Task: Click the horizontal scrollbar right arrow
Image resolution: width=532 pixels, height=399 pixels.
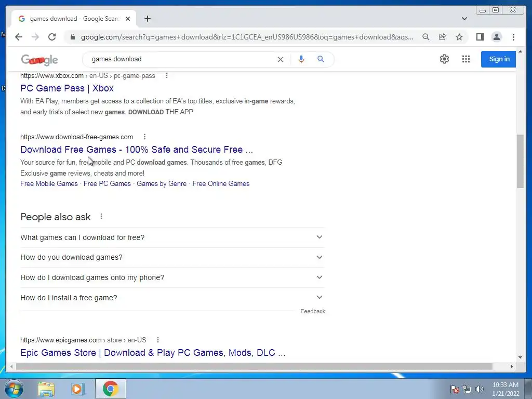Action: 511,366
